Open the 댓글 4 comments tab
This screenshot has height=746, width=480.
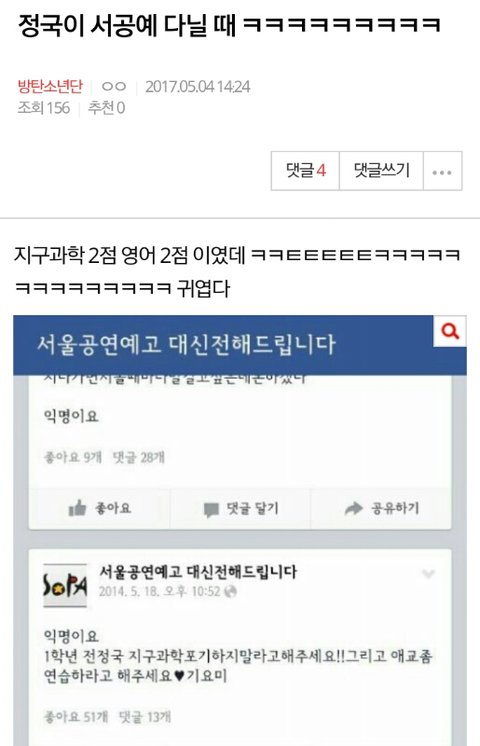coord(305,171)
